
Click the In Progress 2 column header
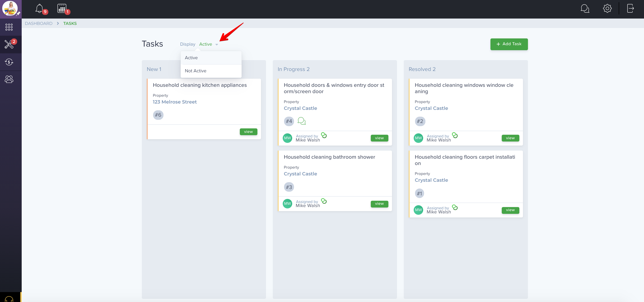pos(294,69)
